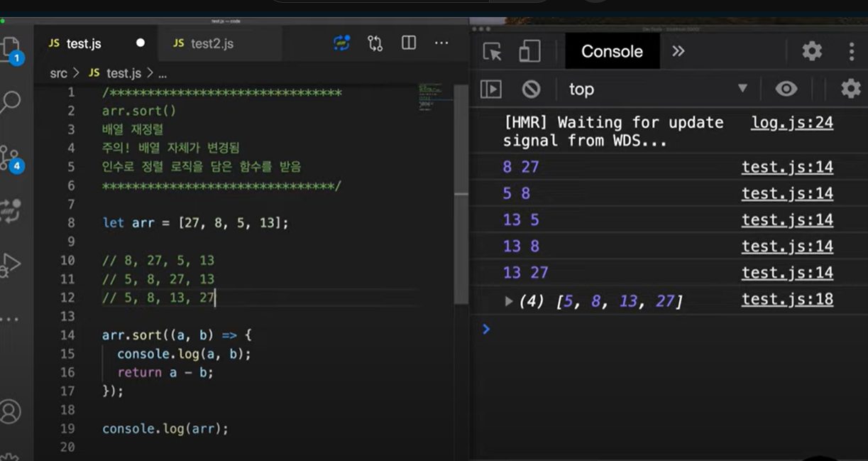Split the editor to the right
Screen dimensions: 868x461
pos(409,43)
